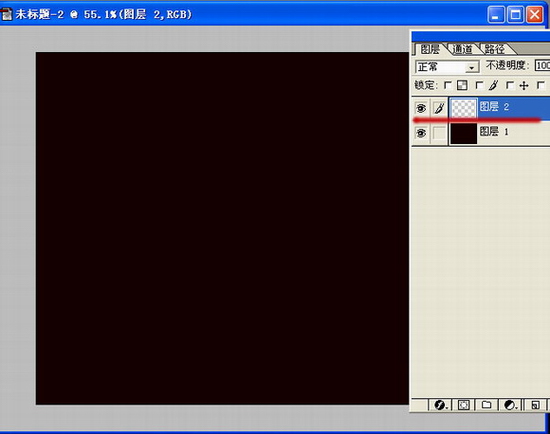Maximize the 未标题-2 document window
Image resolution: width=550 pixels, height=434 pixels.
(x=515, y=15)
